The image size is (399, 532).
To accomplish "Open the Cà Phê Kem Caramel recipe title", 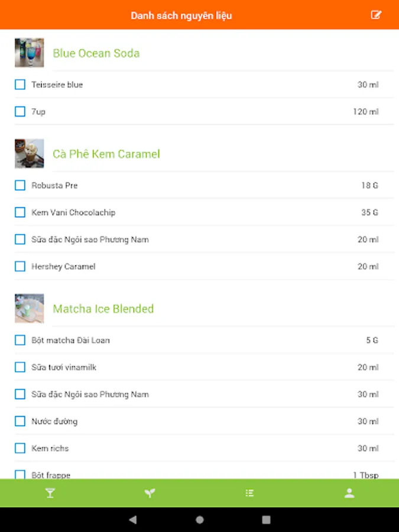I will pyautogui.click(x=106, y=154).
